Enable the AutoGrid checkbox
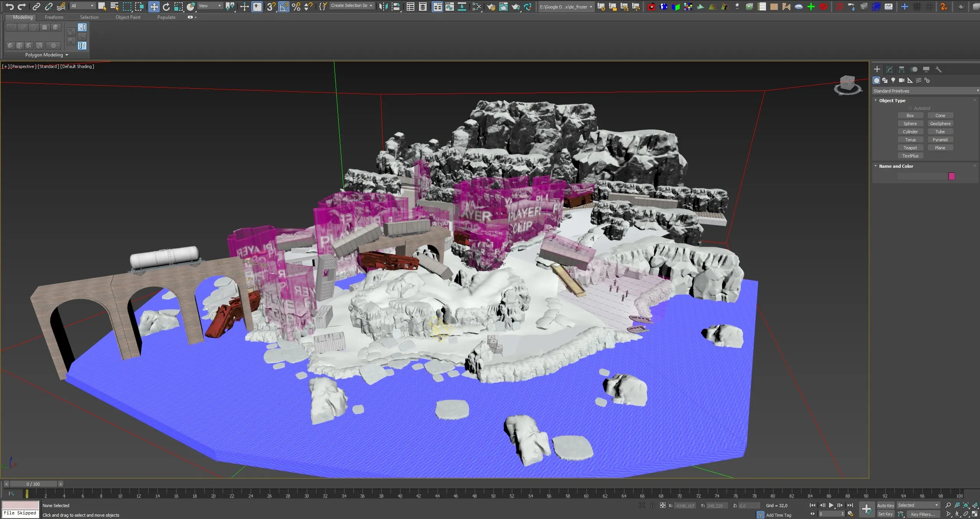This screenshot has width=980, height=519. pyautogui.click(x=910, y=108)
